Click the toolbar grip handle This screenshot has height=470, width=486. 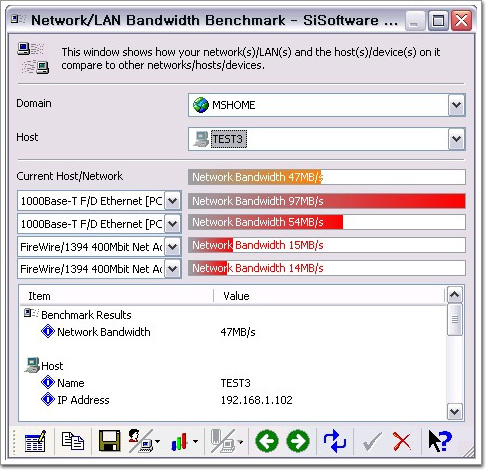(x=15, y=442)
